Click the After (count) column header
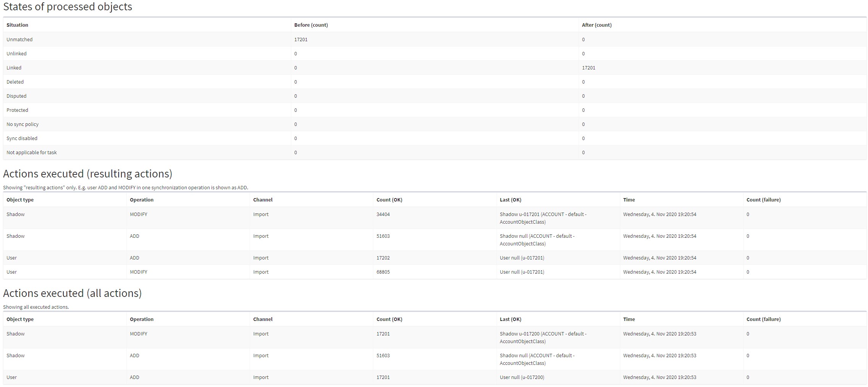The image size is (868, 387). point(596,25)
